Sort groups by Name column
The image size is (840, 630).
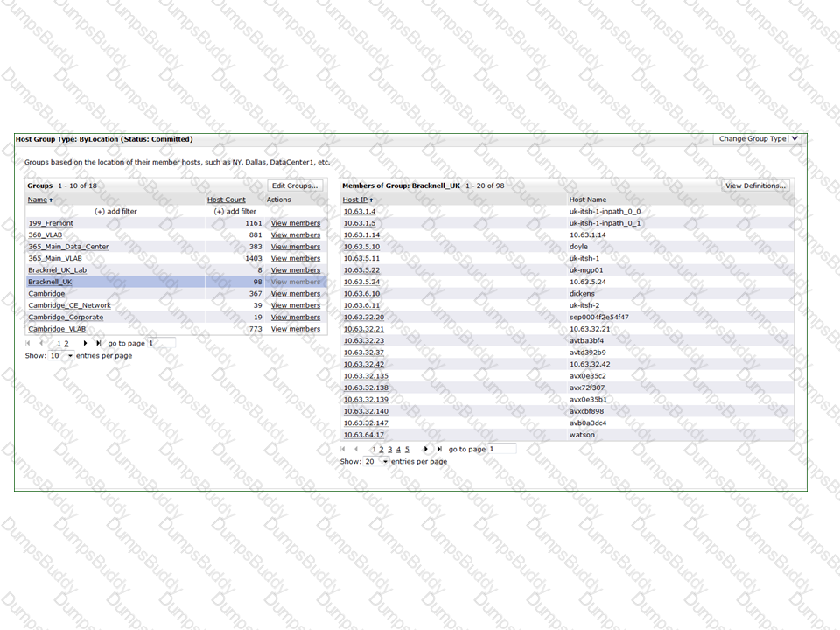[x=38, y=199]
